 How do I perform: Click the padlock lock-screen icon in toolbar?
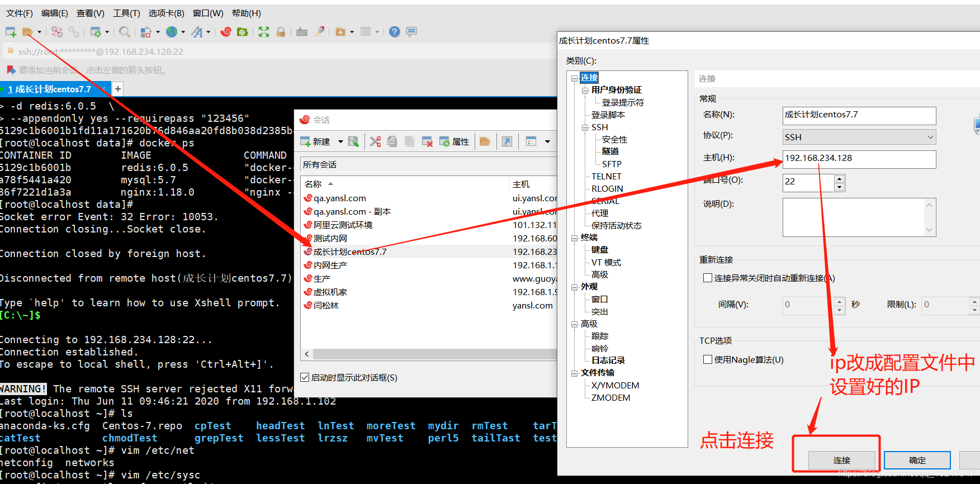[x=281, y=32]
